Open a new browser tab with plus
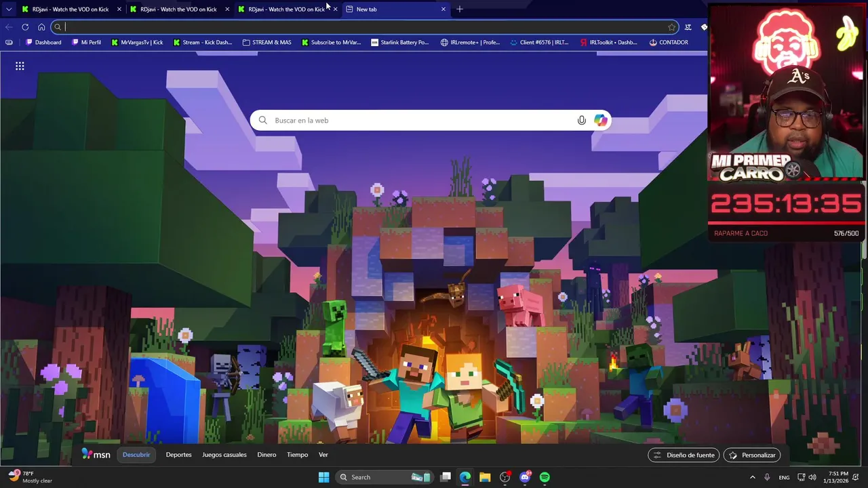The height and width of the screenshot is (488, 868). [460, 9]
